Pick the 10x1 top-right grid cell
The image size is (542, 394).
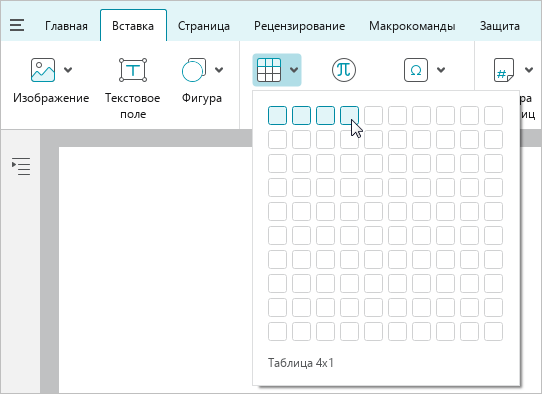493,115
